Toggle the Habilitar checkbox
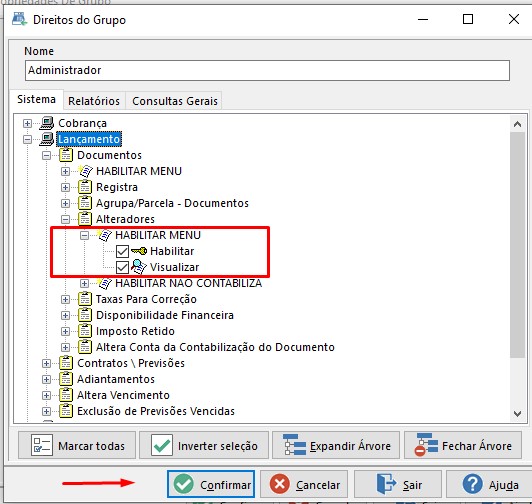Viewport: 532px width, 504px height. click(122, 251)
